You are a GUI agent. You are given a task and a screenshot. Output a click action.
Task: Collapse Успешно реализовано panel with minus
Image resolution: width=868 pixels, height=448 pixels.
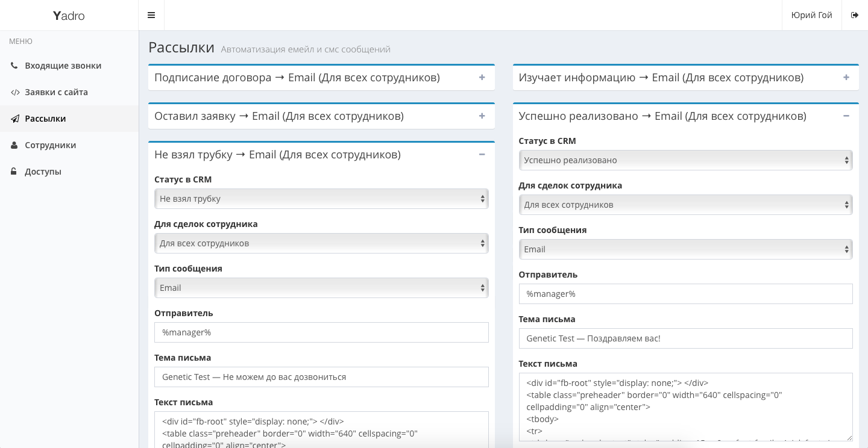pos(846,116)
